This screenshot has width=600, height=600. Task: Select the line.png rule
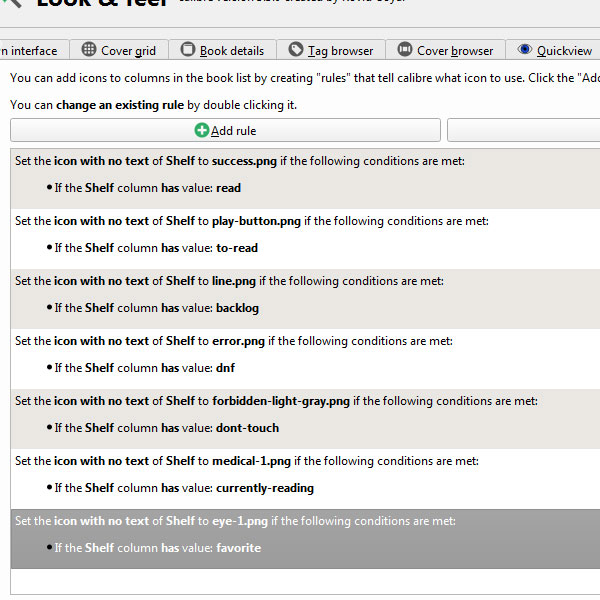tap(305, 299)
